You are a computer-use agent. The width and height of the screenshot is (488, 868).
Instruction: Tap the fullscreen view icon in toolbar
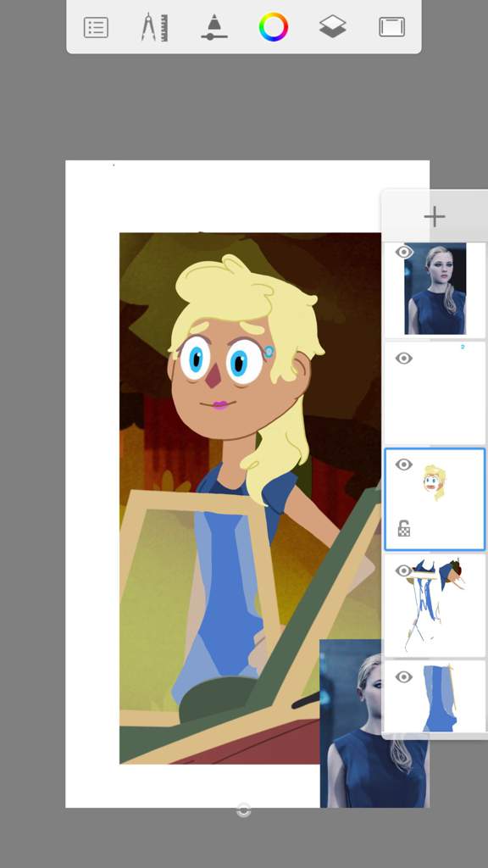391,27
